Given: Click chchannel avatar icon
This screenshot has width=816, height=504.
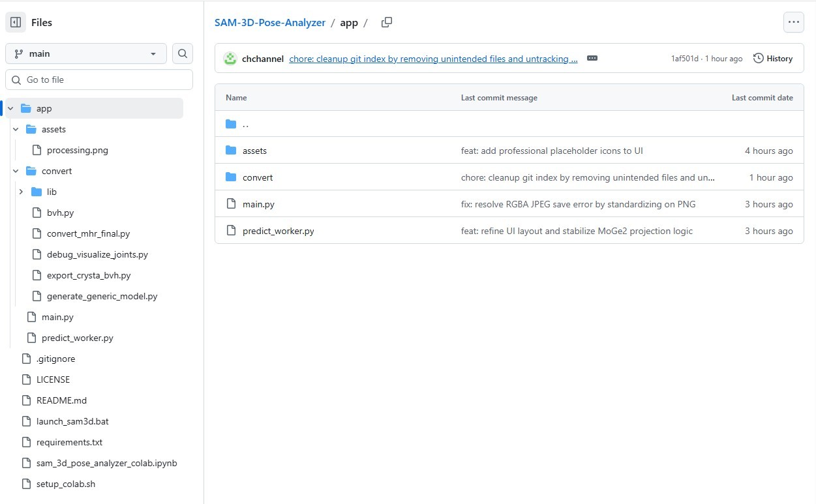Looking at the screenshot, I should coord(230,59).
